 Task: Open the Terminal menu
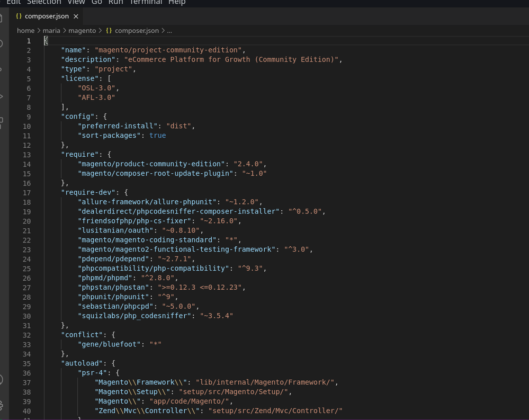(x=146, y=2)
